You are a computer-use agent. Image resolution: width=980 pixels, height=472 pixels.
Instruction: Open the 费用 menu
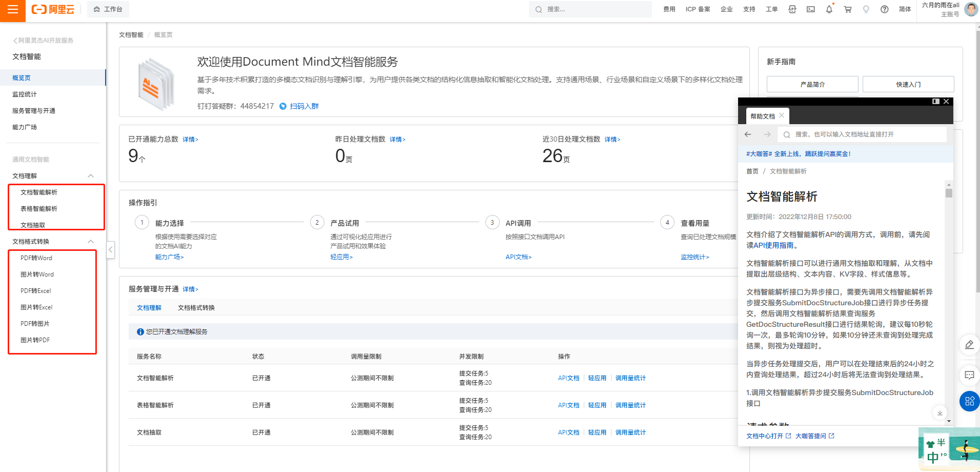[x=669, y=9]
